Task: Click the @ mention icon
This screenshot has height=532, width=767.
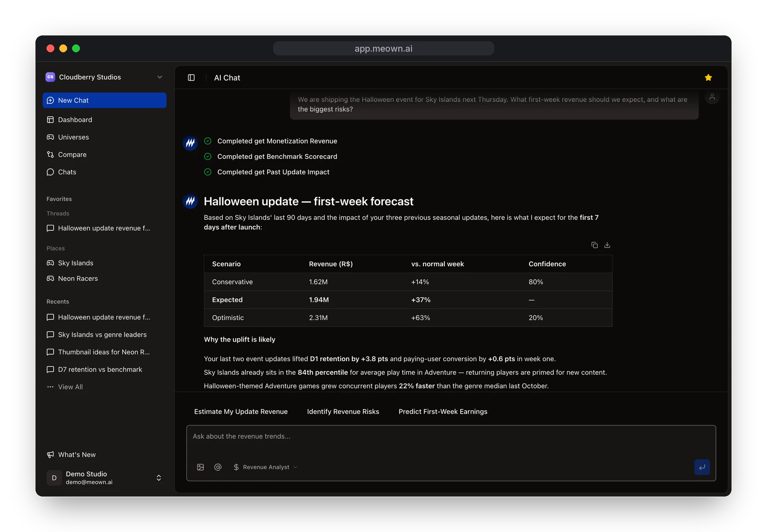Action: (x=218, y=467)
